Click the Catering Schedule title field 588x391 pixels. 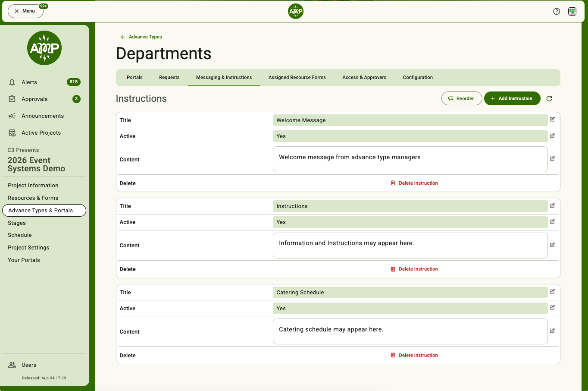[x=410, y=293]
